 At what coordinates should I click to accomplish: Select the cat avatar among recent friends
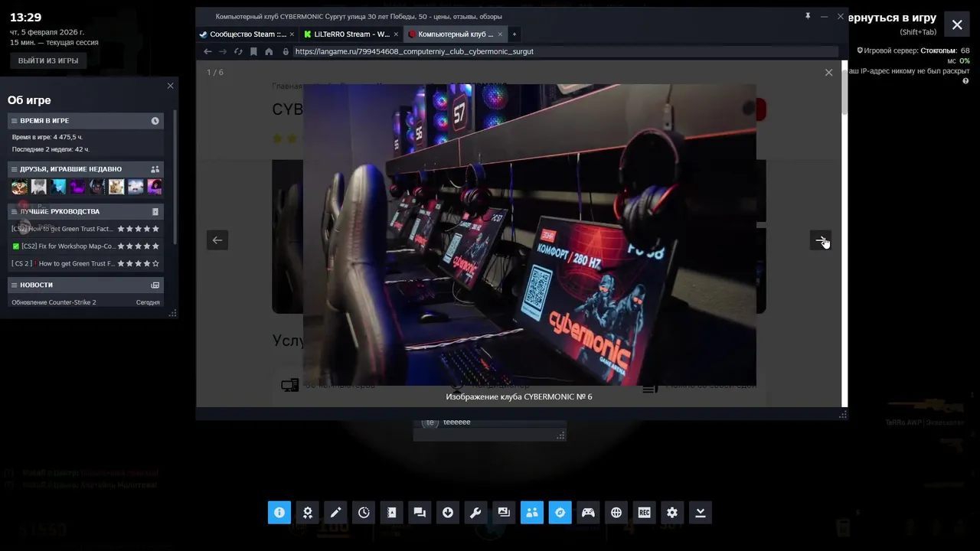(x=116, y=187)
